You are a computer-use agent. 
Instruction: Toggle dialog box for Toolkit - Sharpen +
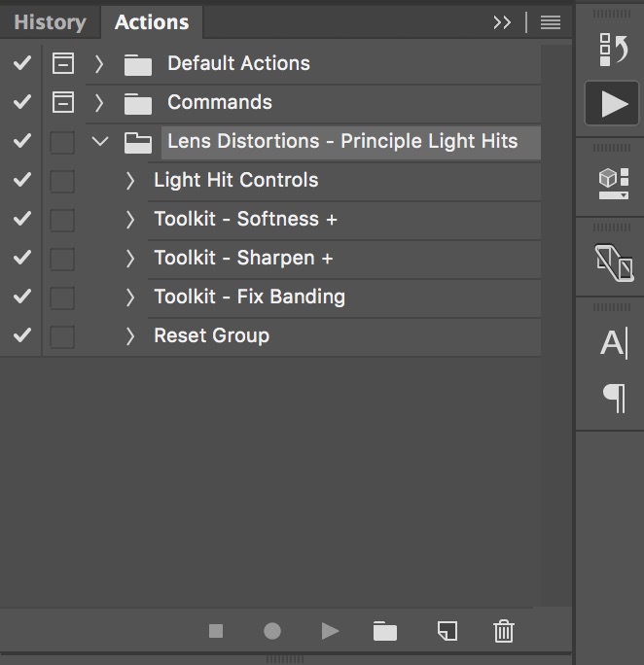point(62,259)
